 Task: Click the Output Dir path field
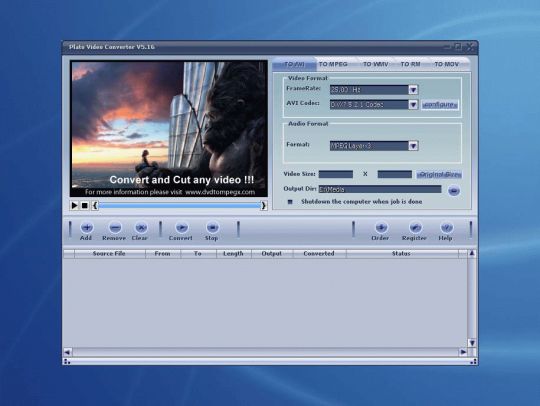click(380, 189)
